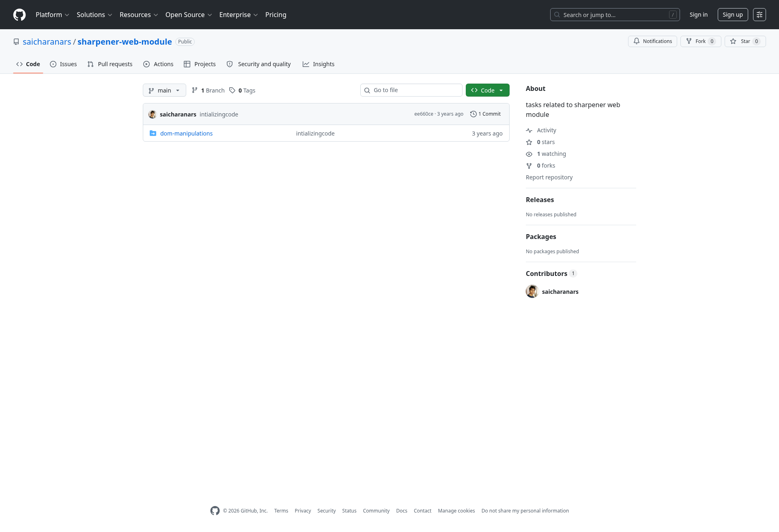The height and width of the screenshot is (532, 779).
Task: Open the Status footer link
Action: click(x=349, y=511)
